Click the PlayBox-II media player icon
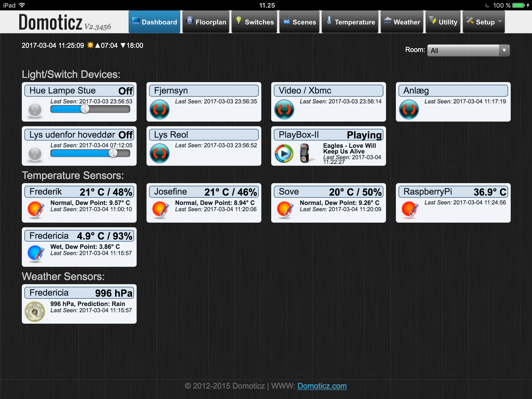Screen dimensions: 532x399 [x=284, y=154]
